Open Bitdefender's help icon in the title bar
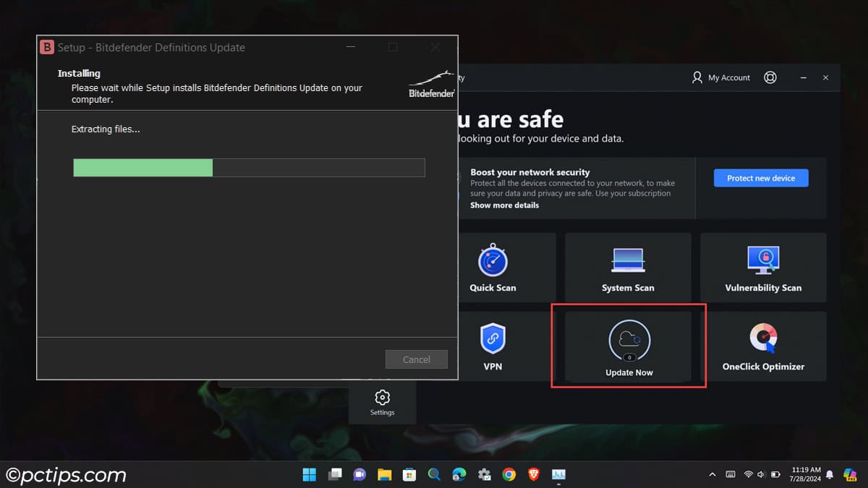 pyautogui.click(x=770, y=77)
